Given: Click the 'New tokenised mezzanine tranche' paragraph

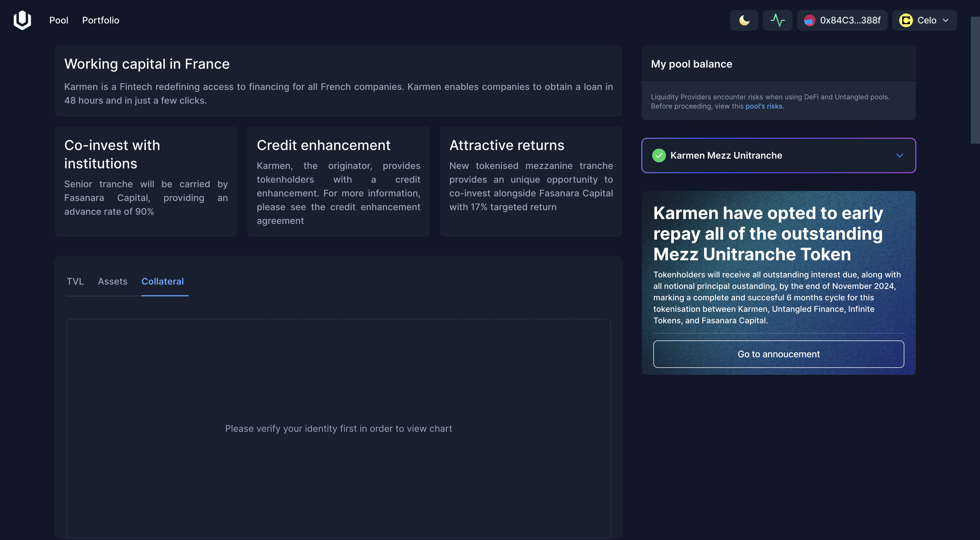Looking at the screenshot, I should 531,186.
